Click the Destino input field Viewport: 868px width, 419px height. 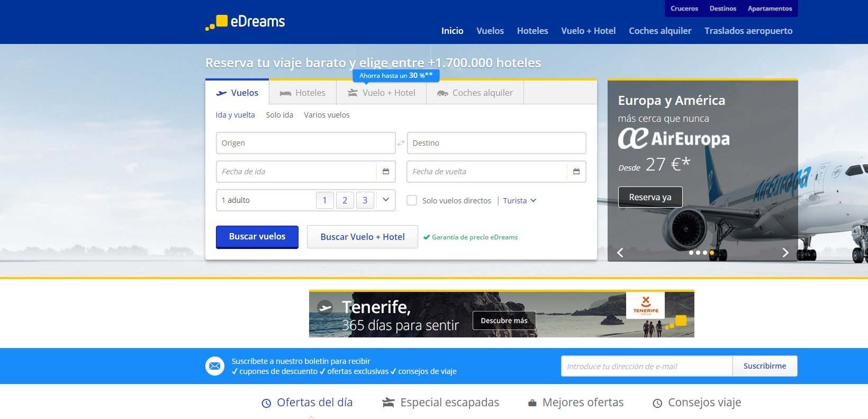click(496, 143)
